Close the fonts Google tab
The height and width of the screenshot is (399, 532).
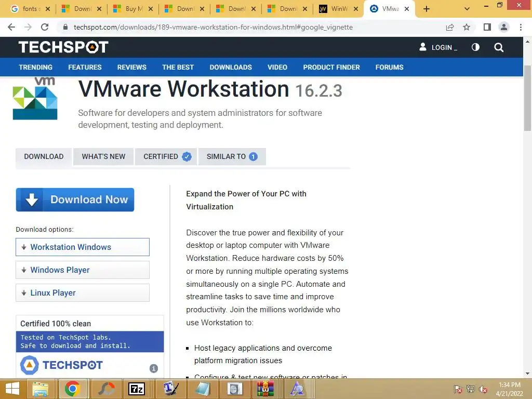click(x=48, y=9)
